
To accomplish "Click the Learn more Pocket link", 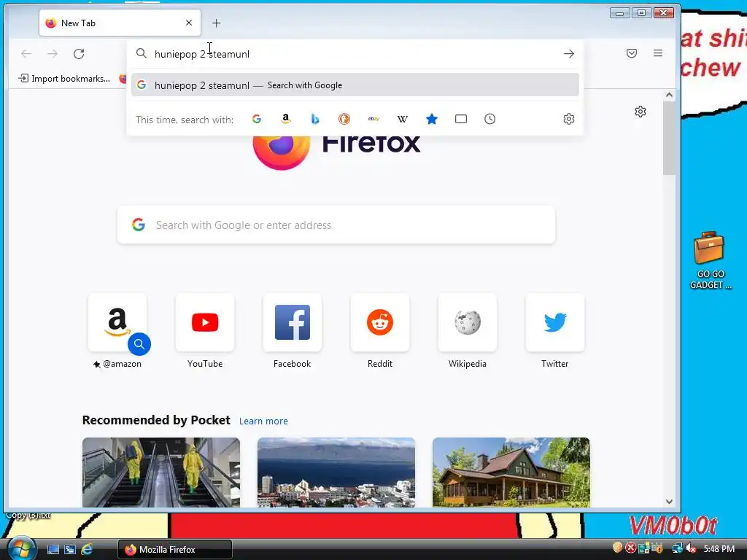I will click(263, 421).
